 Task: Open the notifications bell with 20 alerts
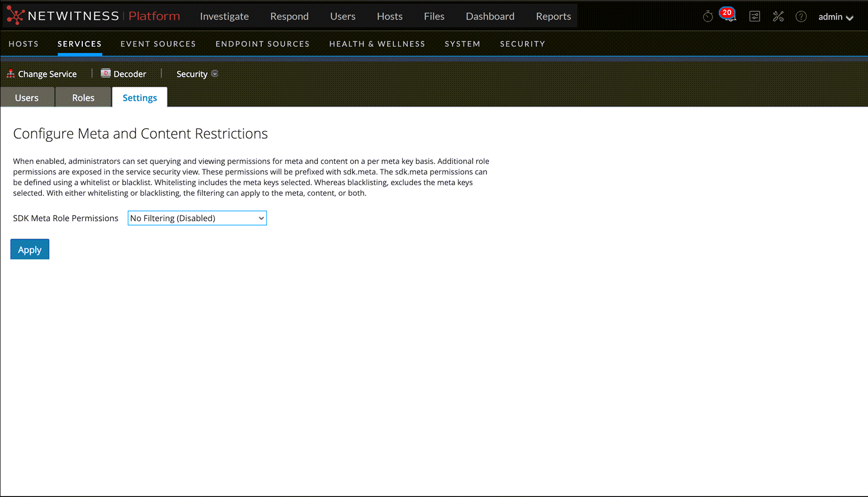pos(728,17)
